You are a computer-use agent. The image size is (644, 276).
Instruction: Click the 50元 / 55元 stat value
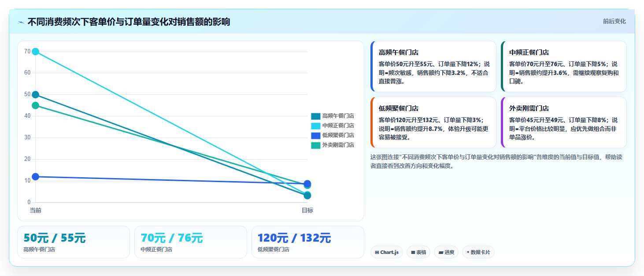(x=55, y=238)
